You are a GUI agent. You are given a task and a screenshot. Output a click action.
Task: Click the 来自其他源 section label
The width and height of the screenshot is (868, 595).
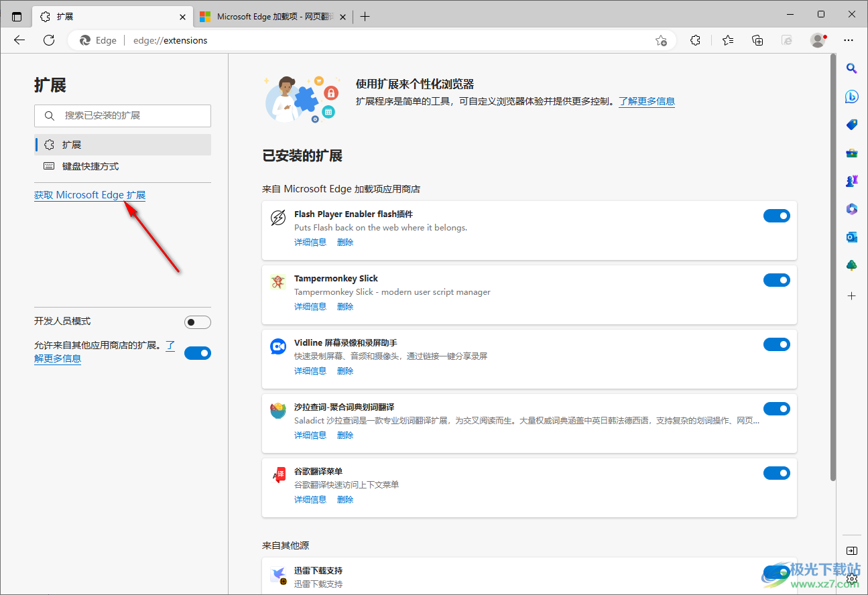coord(286,545)
